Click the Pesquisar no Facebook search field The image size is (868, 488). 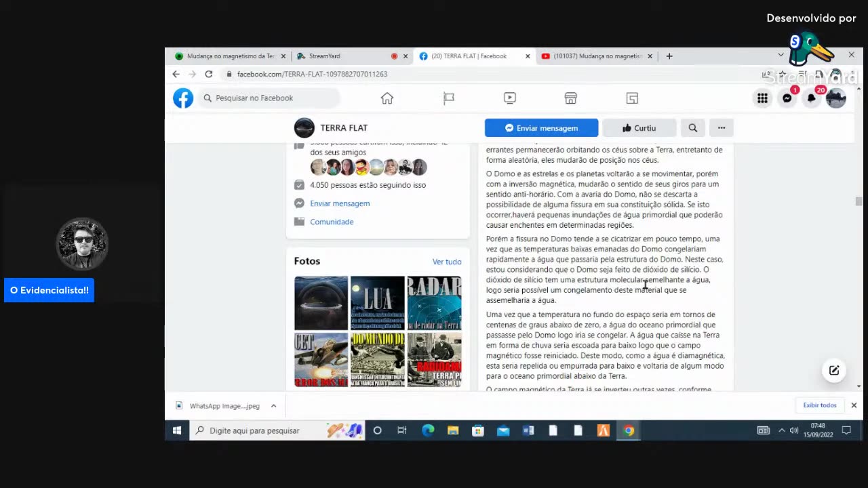coord(270,98)
